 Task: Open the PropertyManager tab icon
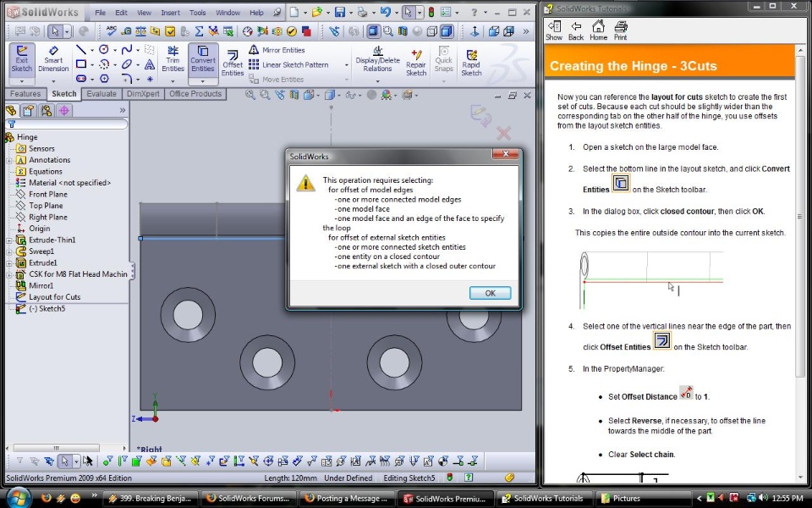tap(29, 110)
